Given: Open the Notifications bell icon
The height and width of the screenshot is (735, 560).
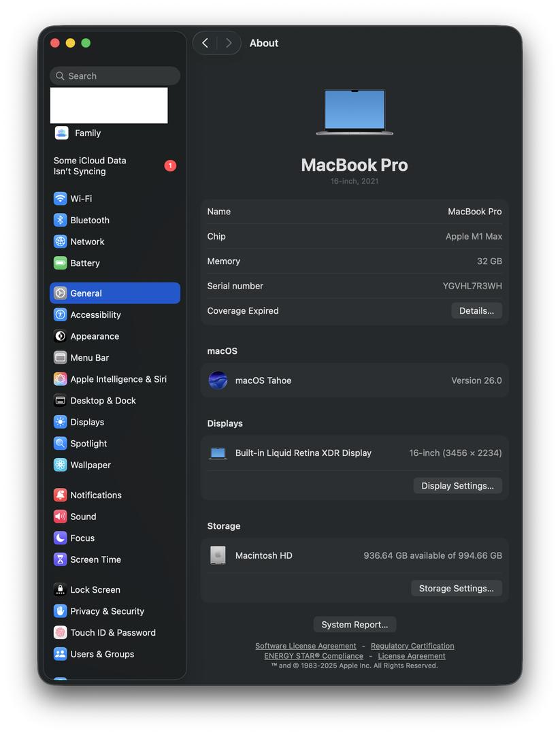Looking at the screenshot, I should (60, 495).
